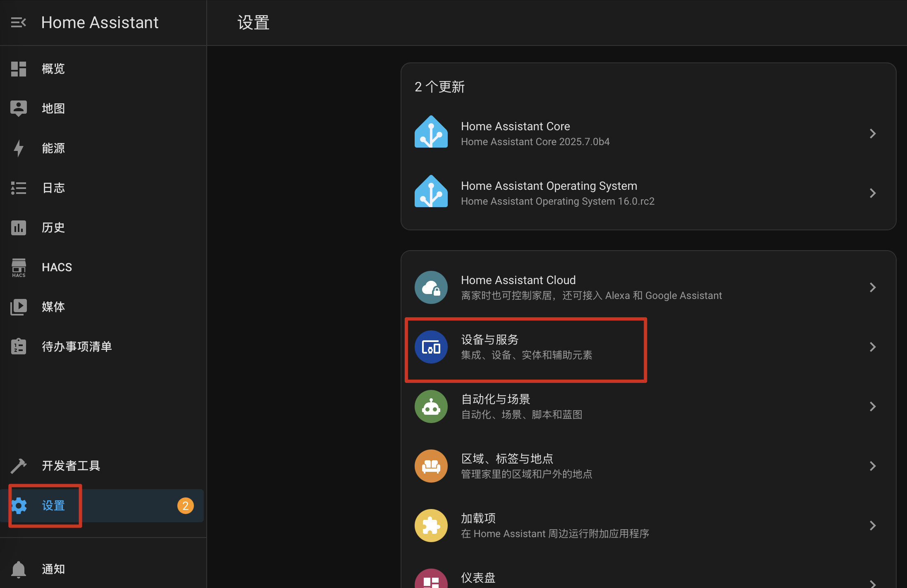Click the Home Assistant sidebar title
Image resolution: width=907 pixels, height=588 pixels.
click(100, 22)
